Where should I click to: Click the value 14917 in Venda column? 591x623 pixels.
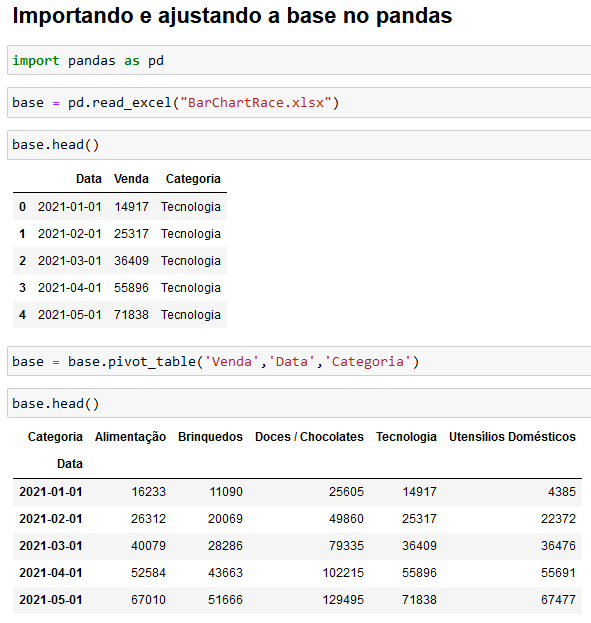point(132,207)
